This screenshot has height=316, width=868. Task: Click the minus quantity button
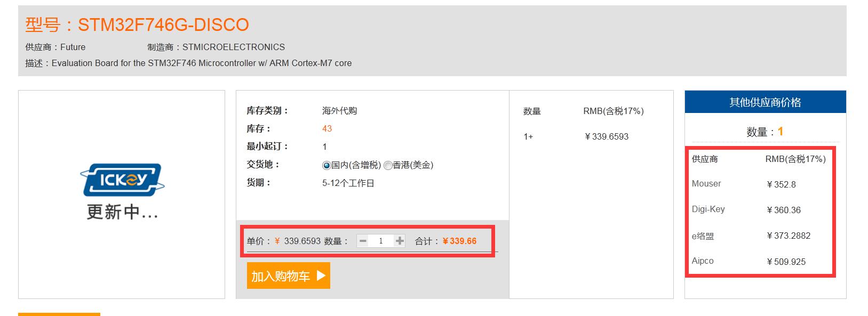tap(363, 241)
